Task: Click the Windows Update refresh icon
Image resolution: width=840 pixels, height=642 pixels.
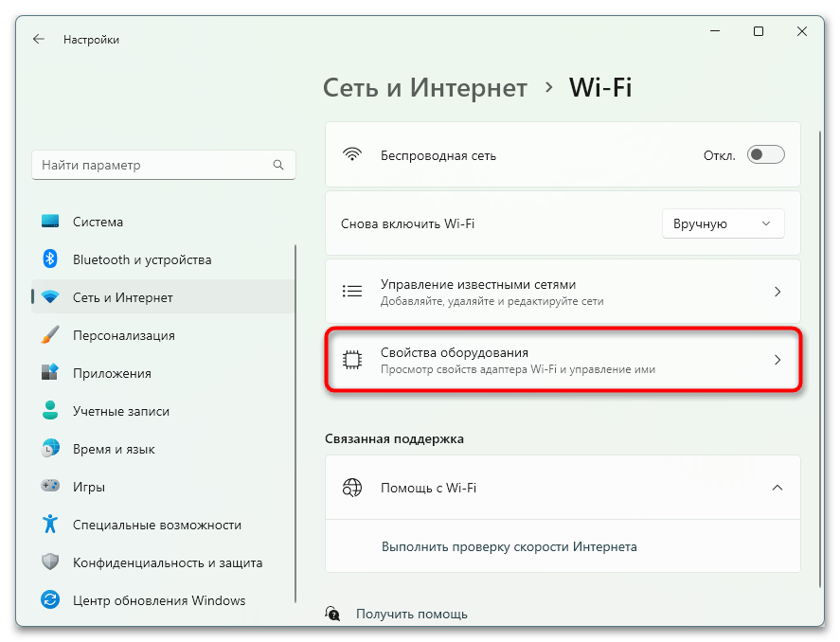Action: (50, 599)
